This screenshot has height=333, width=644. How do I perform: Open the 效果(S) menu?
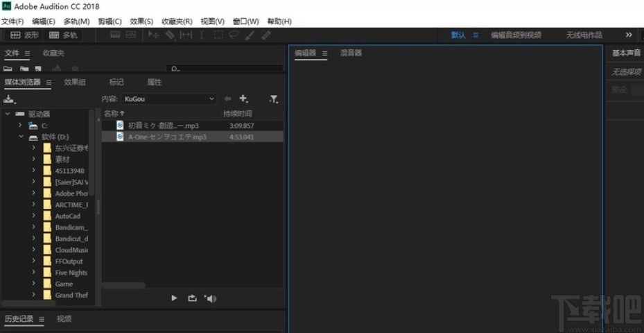coord(141,22)
